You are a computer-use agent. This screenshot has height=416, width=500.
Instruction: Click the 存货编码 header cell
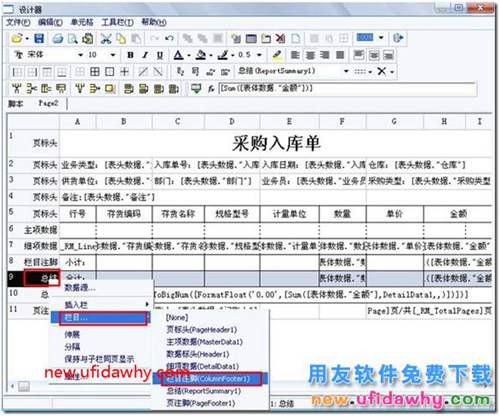point(124,213)
